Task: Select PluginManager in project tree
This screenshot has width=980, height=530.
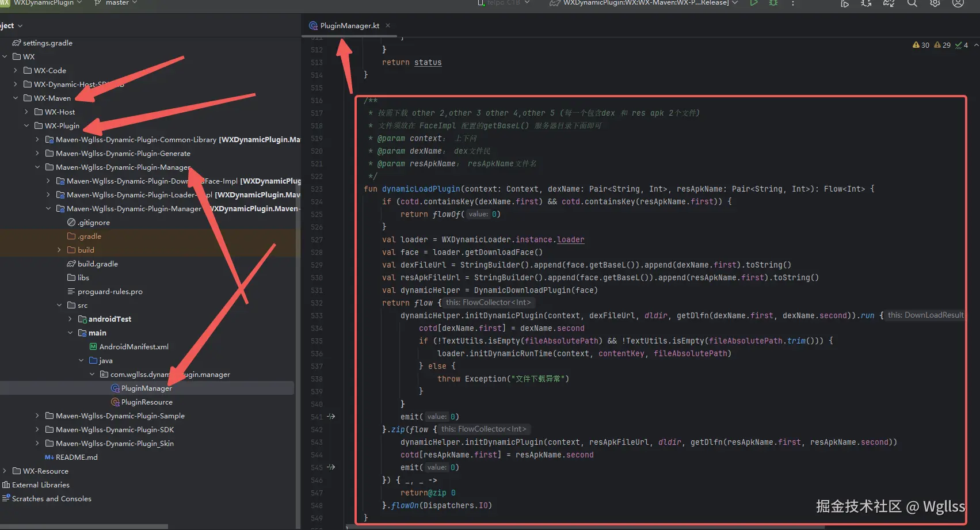Action: click(147, 388)
